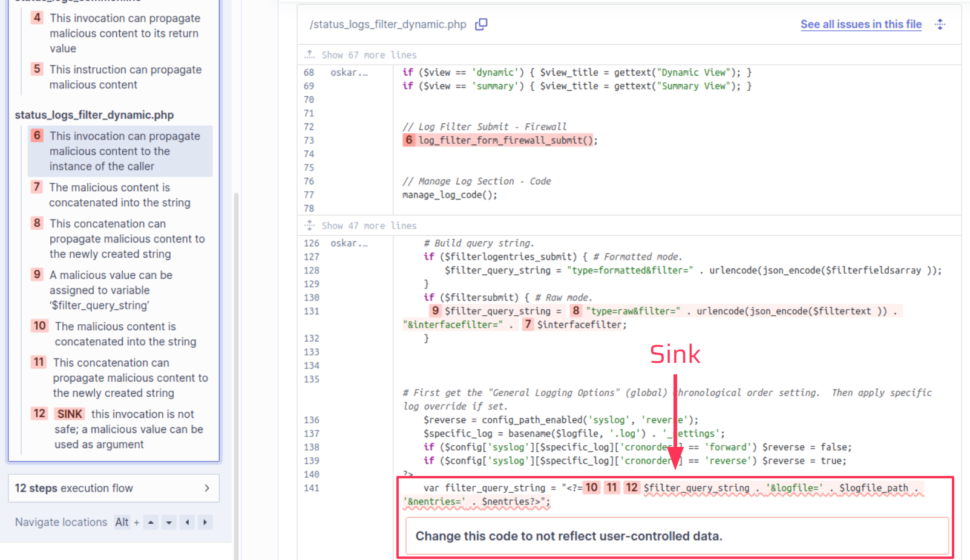The height and width of the screenshot is (560, 970).
Task: Select location marker 12 on line 141
Action: (x=631, y=488)
